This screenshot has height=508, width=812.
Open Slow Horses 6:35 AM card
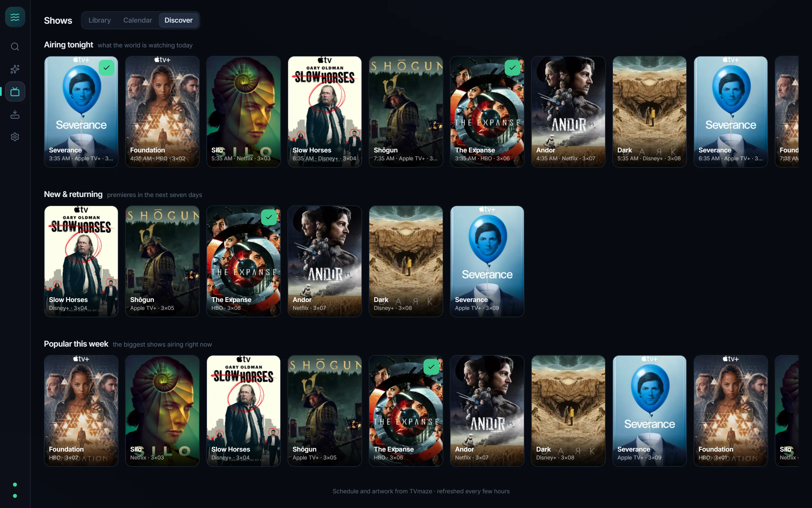click(x=325, y=111)
